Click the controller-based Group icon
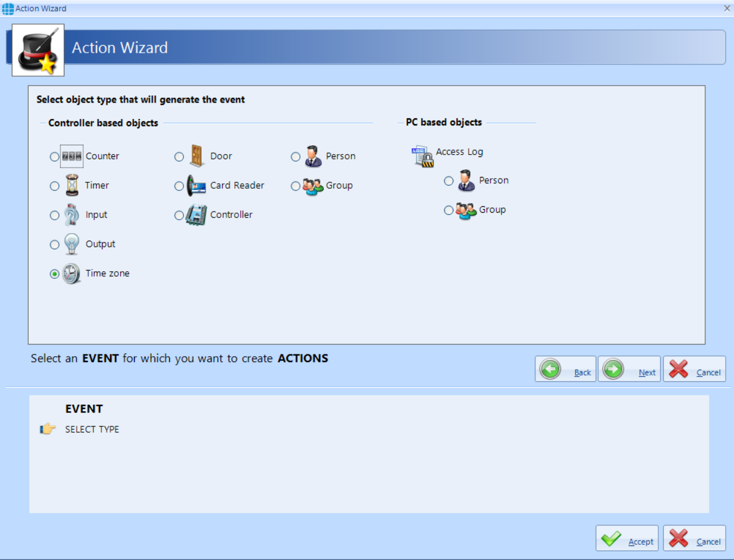 pyautogui.click(x=313, y=186)
